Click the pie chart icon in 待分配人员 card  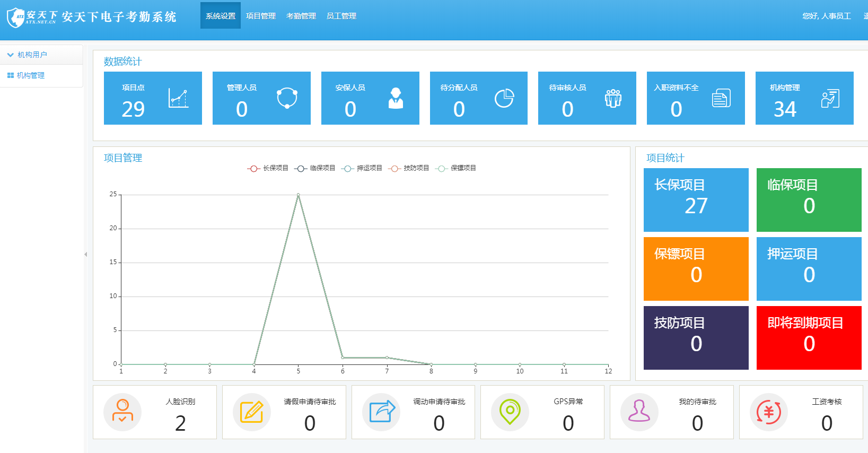click(x=504, y=98)
